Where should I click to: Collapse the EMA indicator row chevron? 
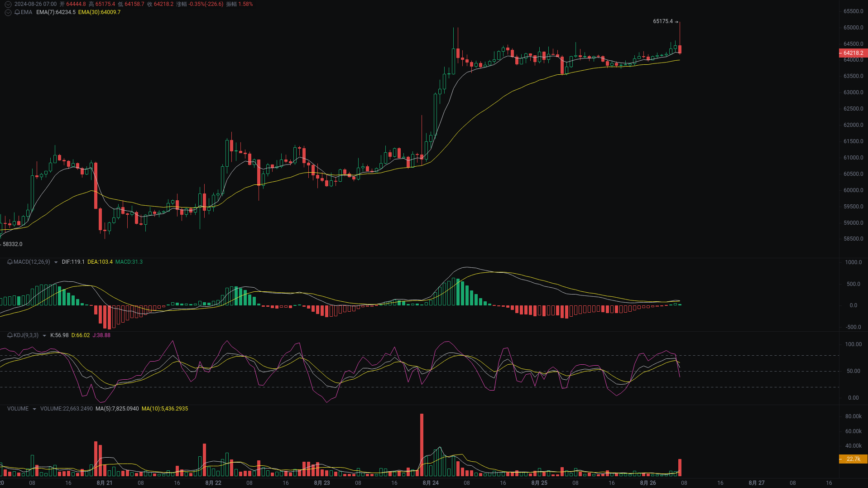[8, 12]
